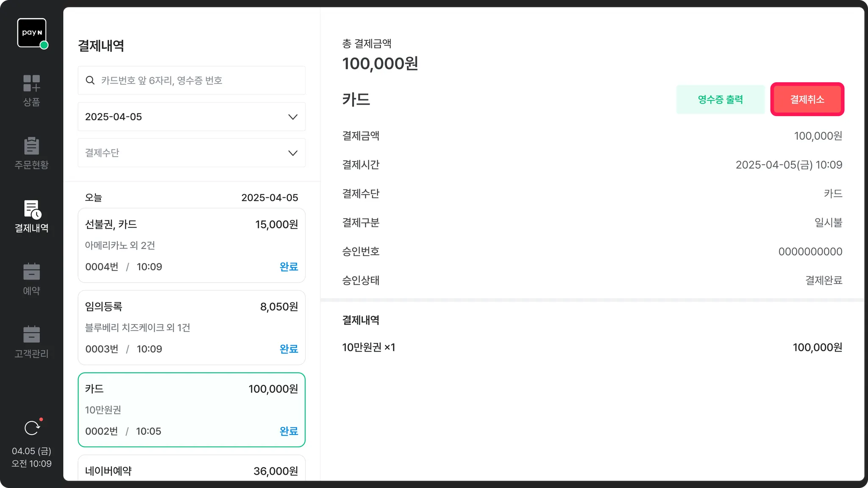Select the 카드 100,000원 transaction card
The height and width of the screenshot is (488, 868).
click(x=191, y=410)
